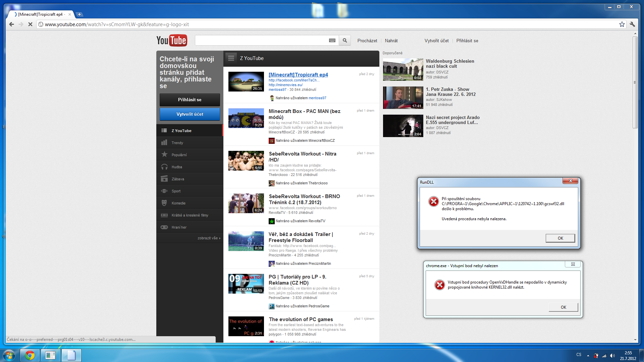Viewport: 644px width, 362px height.
Task: Click the YouTube search magnifier button
Action: 344,41
